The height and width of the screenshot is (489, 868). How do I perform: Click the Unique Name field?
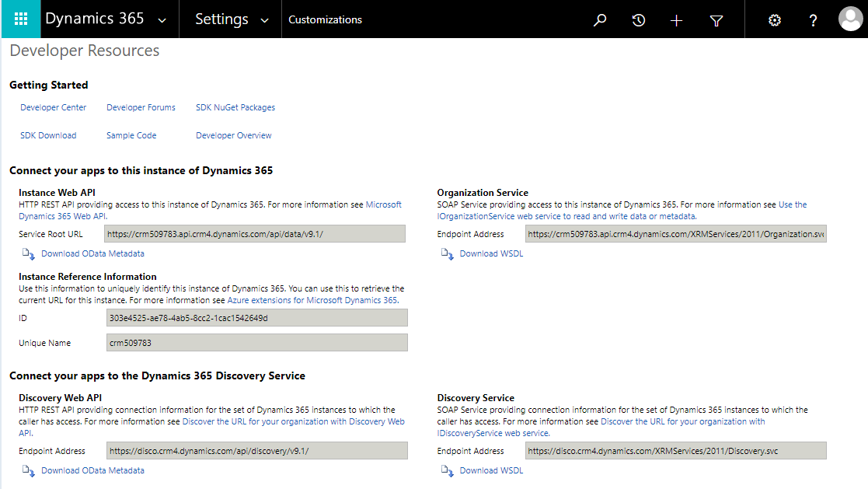point(257,343)
